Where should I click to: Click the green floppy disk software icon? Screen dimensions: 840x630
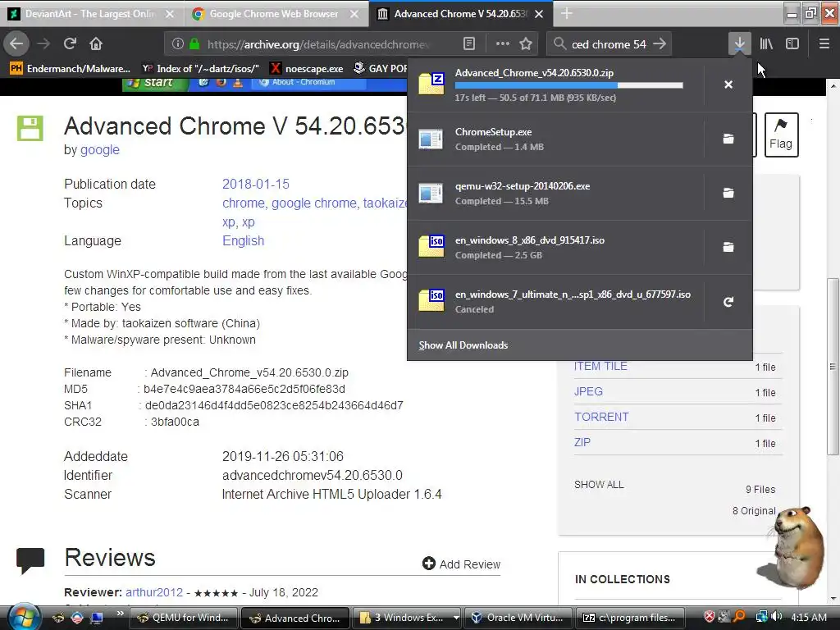tap(30, 128)
